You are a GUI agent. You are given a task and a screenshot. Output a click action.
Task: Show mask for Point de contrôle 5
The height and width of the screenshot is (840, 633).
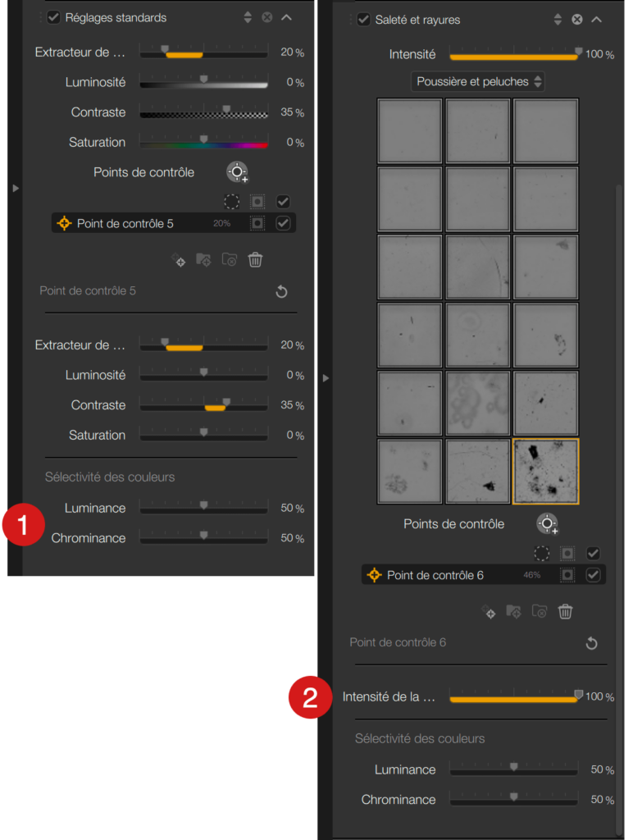coord(257,223)
